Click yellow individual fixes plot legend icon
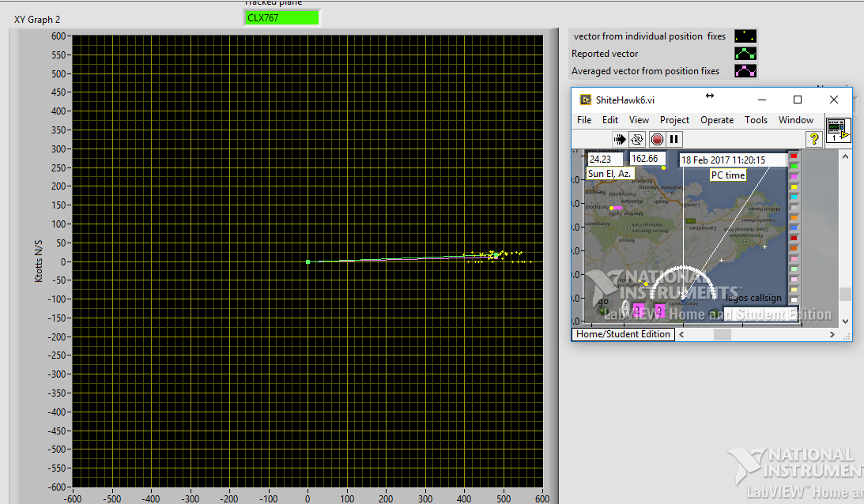The width and height of the screenshot is (864, 504). click(745, 36)
